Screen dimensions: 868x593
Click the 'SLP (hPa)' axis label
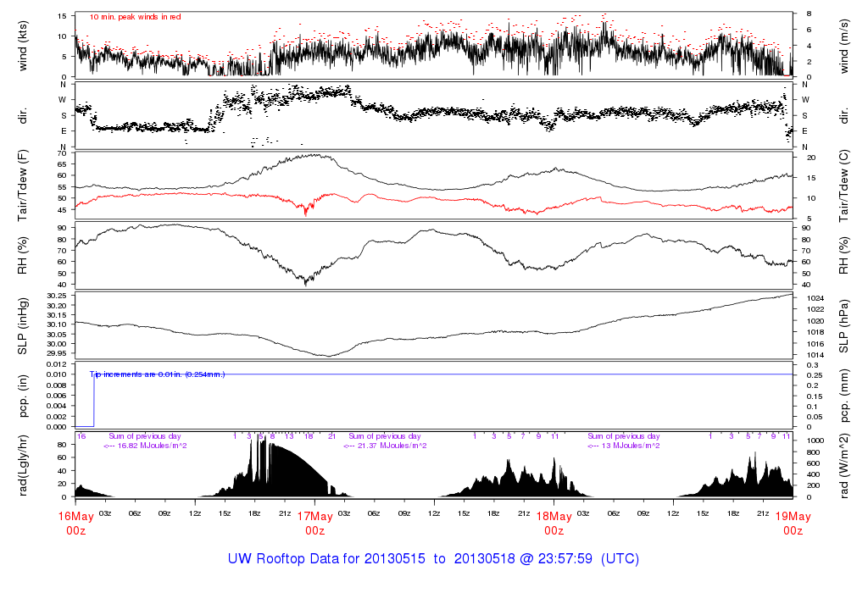click(x=843, y=326)
